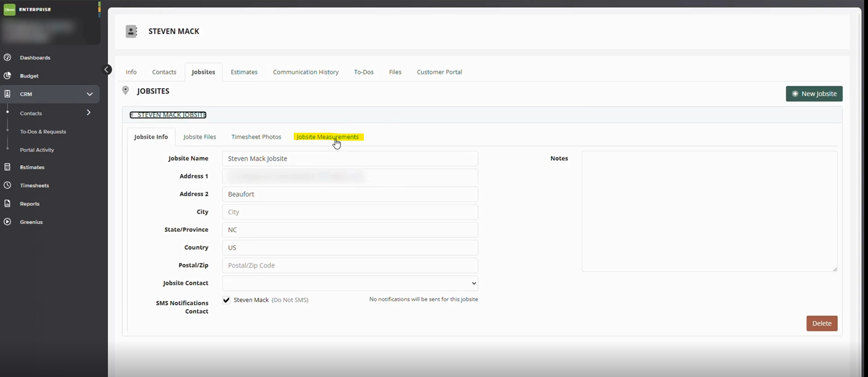The height and width of the screenshot is (377, 868).
Task: Switch to the Info tab
Action: click(131, 72)
